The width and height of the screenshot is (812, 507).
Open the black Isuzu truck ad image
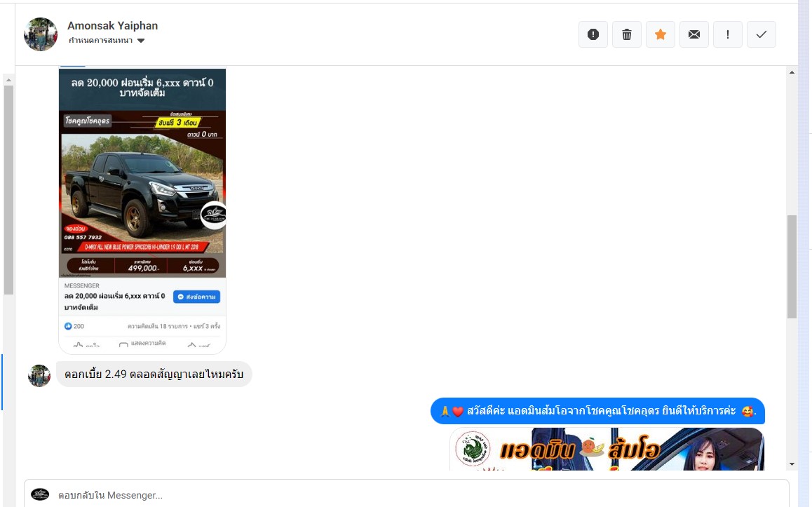142,194
